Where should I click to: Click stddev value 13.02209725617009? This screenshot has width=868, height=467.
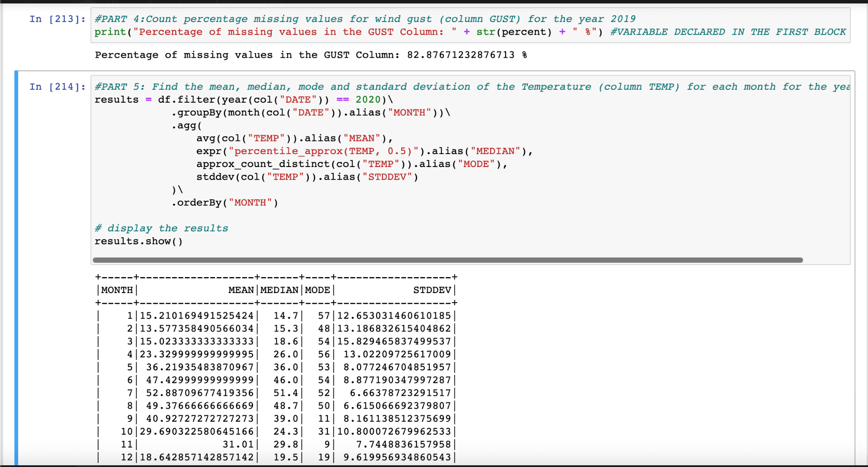click(x=397, y=355)
